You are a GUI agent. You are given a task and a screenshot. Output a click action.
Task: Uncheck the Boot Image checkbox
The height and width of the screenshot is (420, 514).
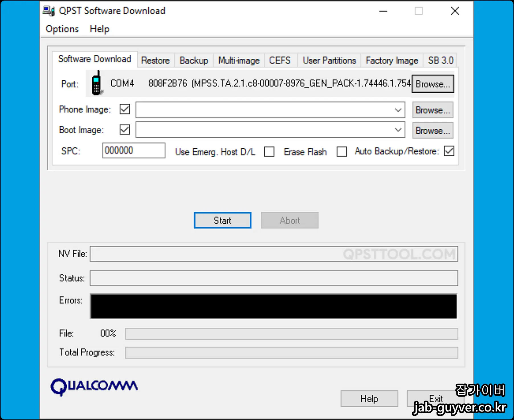(x=124, y=130)
